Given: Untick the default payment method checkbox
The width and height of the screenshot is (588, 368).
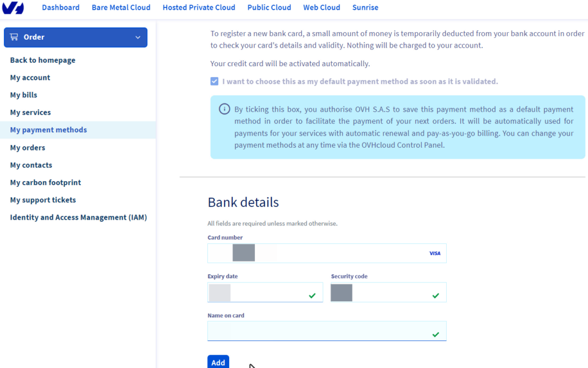Looking at the screenshot, I should pos(214,82).
